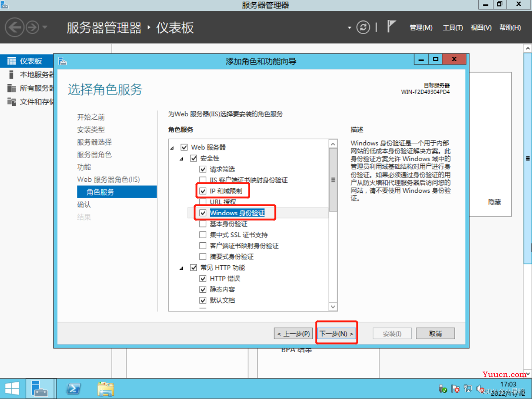Click 服务器管理器 in the breadcrumb header
Viewport: 532px width, 399px height.
point(104,27)
